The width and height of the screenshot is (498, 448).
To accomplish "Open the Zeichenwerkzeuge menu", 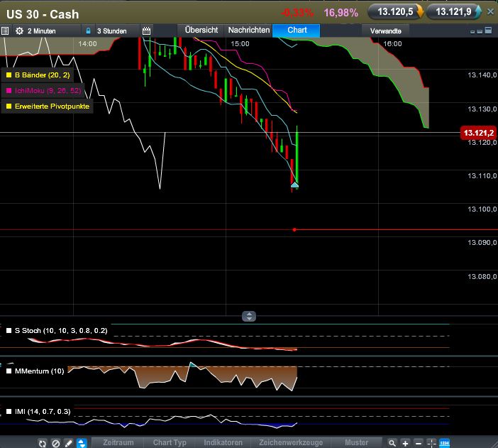I will (x=291, y=442).
